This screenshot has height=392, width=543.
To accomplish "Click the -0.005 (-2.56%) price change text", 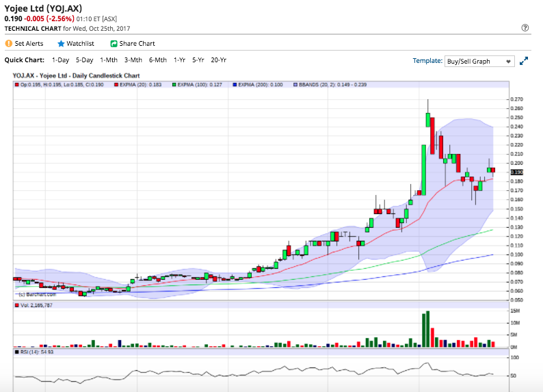I will pos(49,18).
